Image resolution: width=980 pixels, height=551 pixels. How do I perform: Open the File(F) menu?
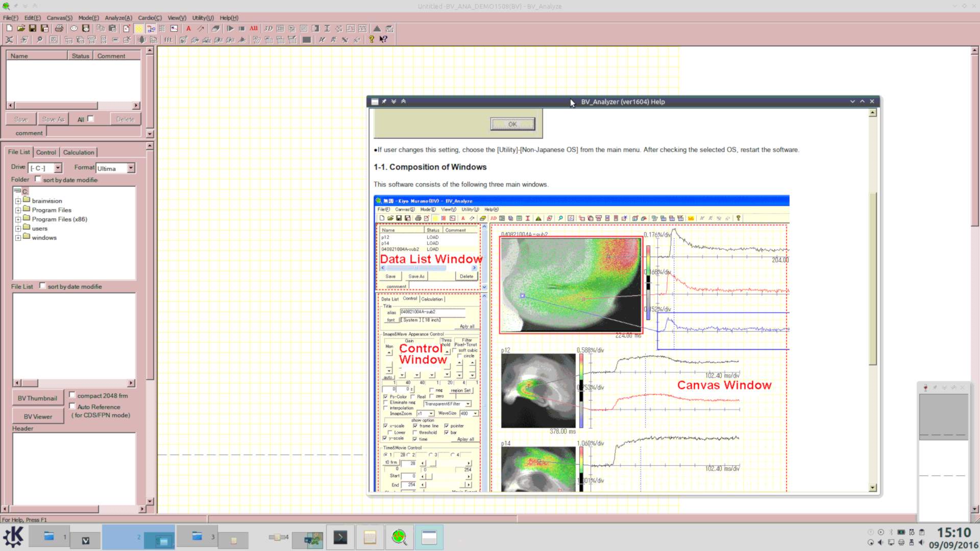point(11,18)
